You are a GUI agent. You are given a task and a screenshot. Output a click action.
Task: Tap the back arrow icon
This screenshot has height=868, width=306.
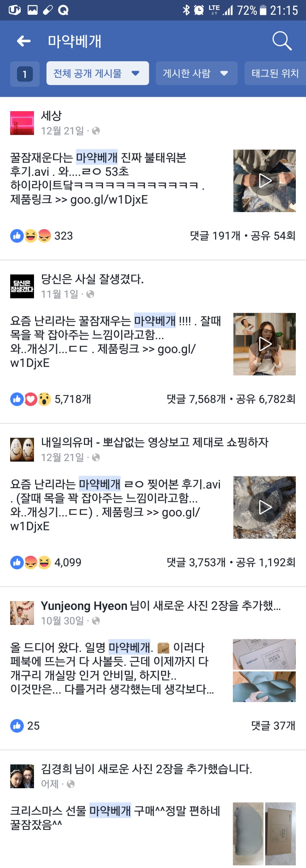pyautogui.click(x=24, y=41)
